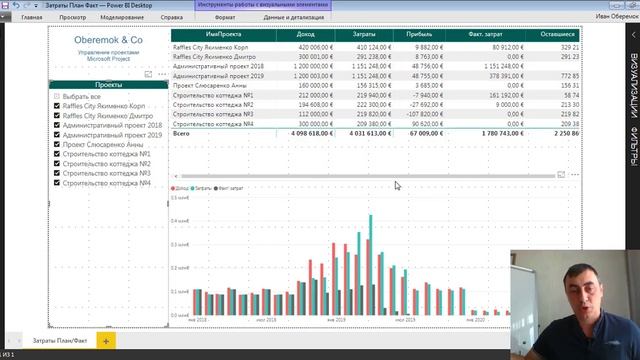Click the table scrollbar left arrow
Viewport: 640px width, 360px height.
click(x=176, y=176)
